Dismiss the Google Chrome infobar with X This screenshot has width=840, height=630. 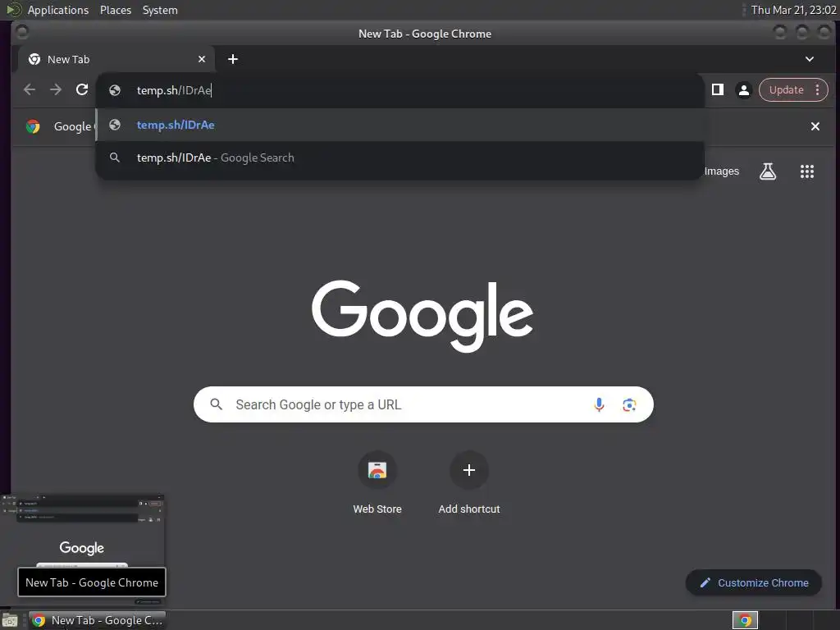815,126
